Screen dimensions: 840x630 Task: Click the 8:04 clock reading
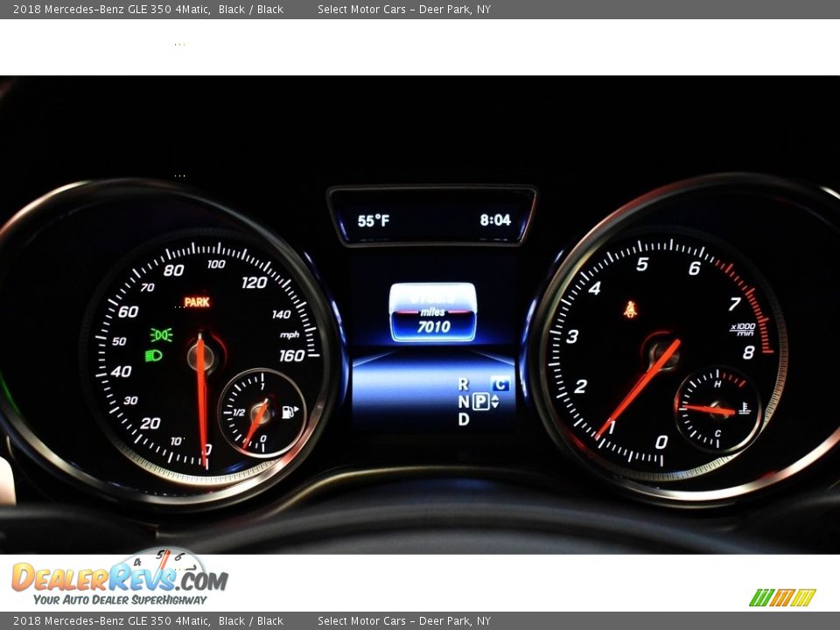tap(495, 220)
